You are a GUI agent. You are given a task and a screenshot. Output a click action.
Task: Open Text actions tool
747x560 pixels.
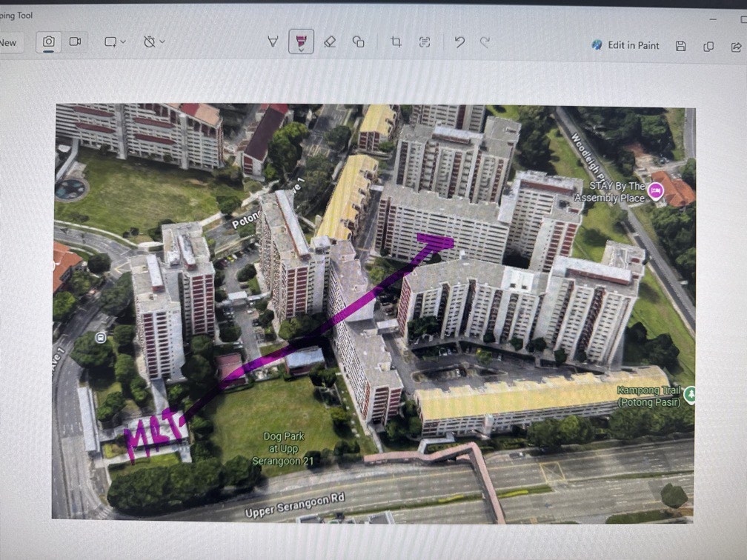[425, 42]
